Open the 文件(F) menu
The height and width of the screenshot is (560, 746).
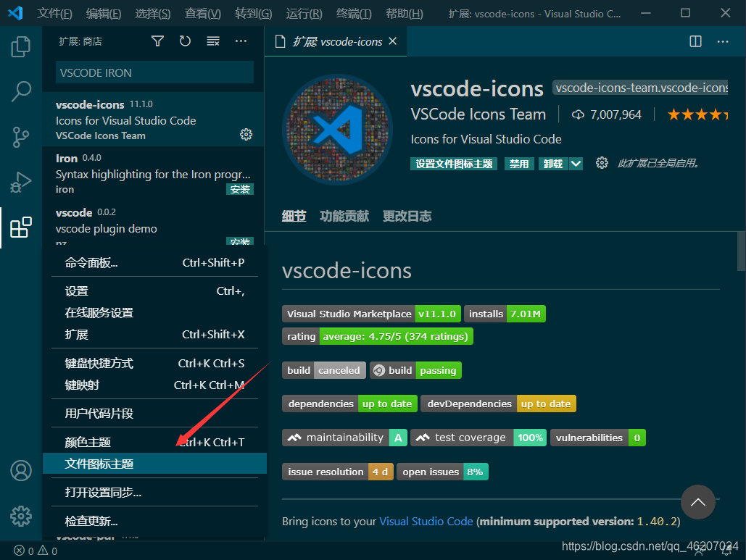click(x=54, y=13)
